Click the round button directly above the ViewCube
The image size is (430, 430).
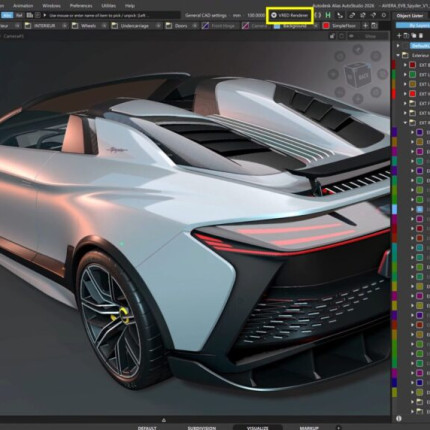tap(358, 50)
